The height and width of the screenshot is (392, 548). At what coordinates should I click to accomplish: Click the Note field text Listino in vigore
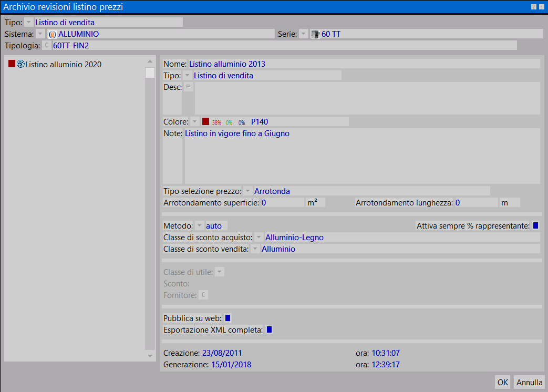pos(237,133)
